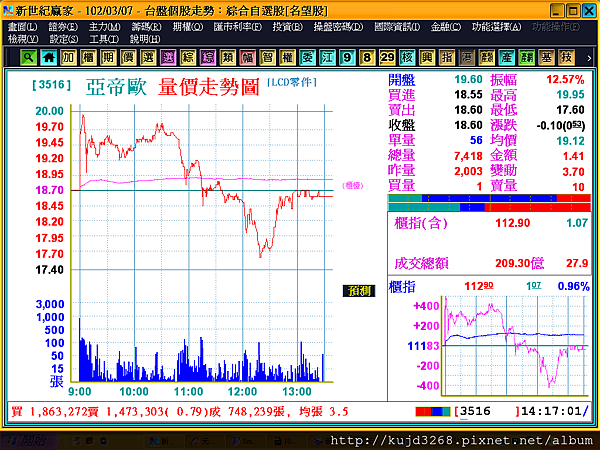The image size is (600, 450).
Task: Open the 金融(C) menu
Action: [445, 27]
